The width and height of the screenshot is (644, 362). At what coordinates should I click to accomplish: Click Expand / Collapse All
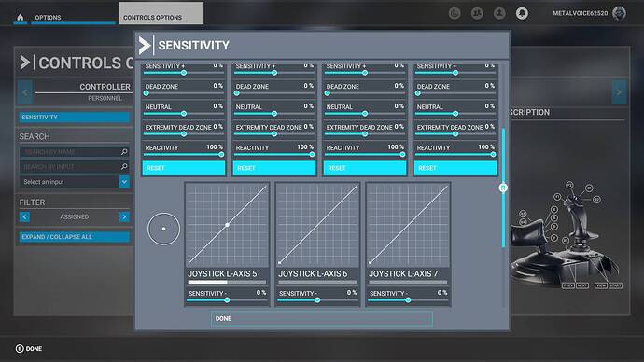click(75, 237)
